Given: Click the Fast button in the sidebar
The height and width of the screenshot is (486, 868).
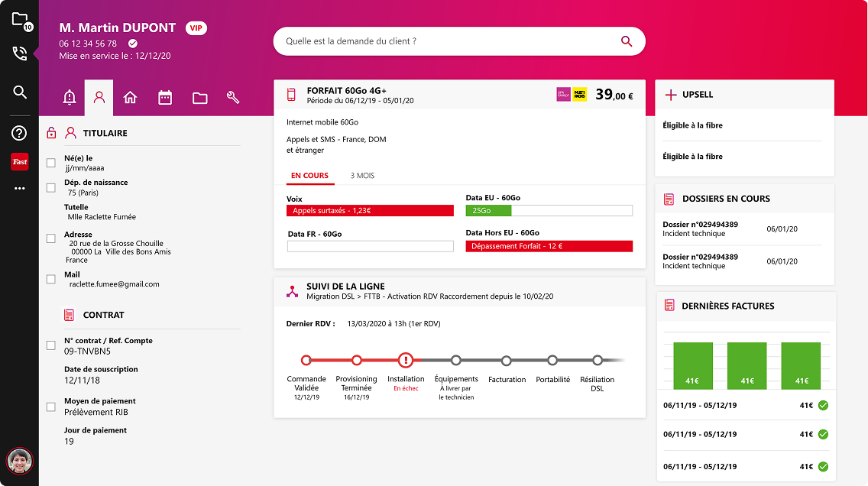Looking at the screenshot, I should tap(19, 161).
